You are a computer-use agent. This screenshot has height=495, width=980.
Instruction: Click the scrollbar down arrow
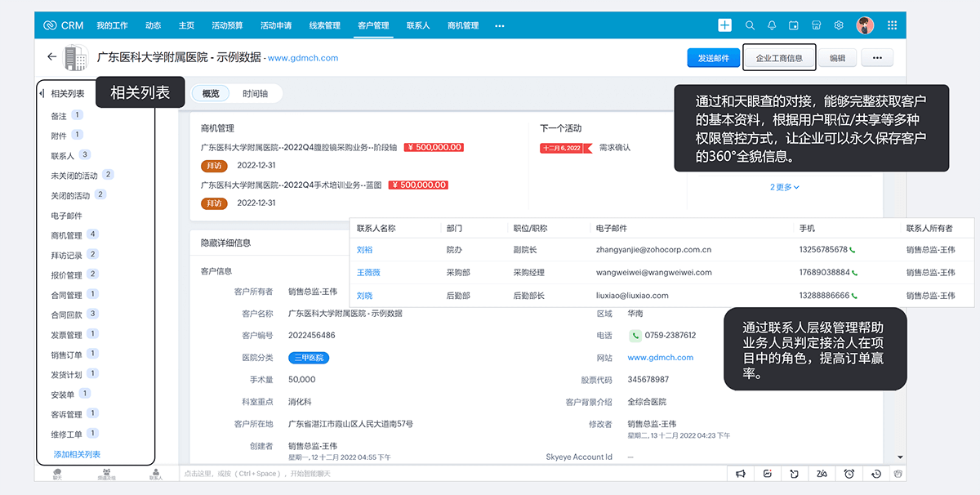tap(900, 457)
